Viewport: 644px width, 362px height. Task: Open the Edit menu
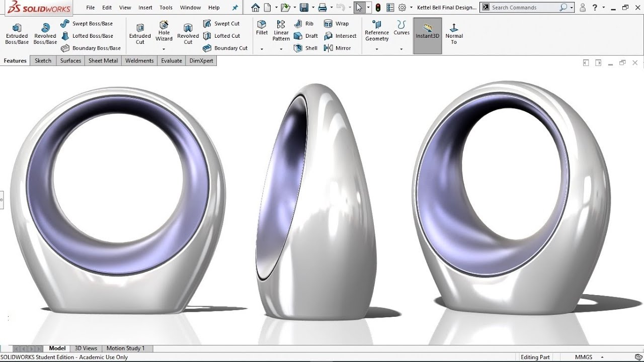(x=107, y=8)
